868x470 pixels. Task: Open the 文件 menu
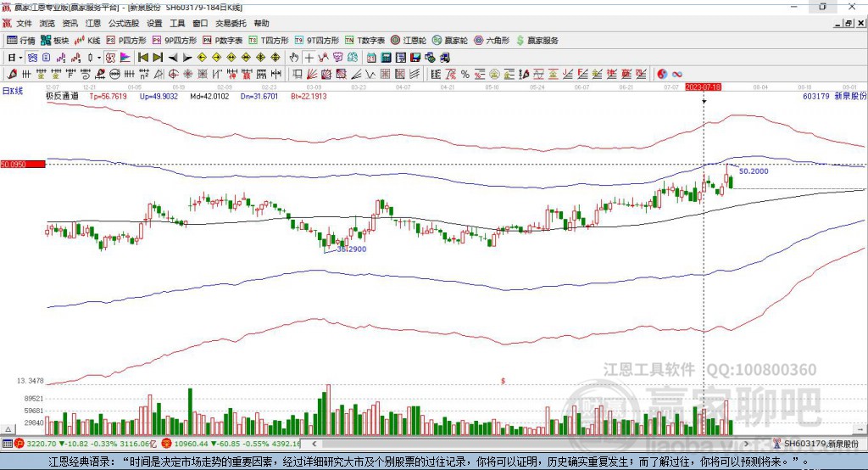click(25, 23)
